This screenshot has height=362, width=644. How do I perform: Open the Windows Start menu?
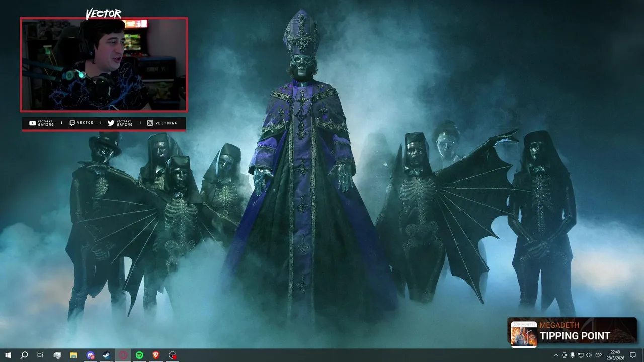[x=8, y=355]
